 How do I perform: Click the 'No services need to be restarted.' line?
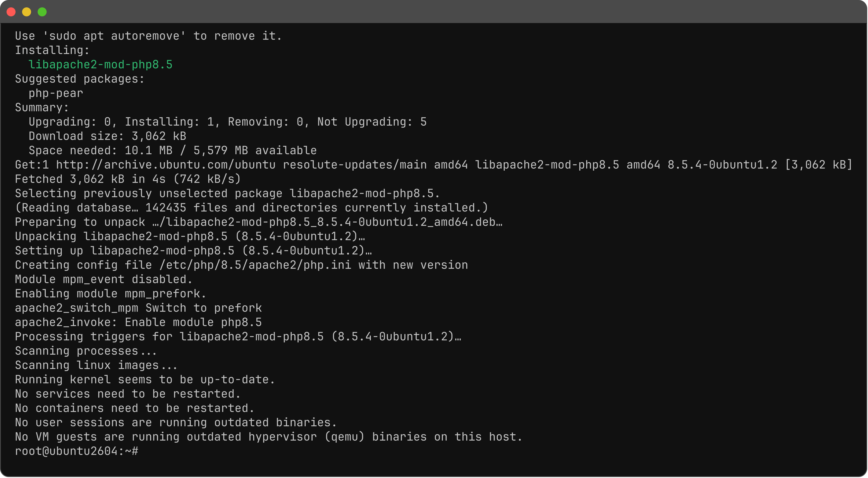(x=128, y=394)
